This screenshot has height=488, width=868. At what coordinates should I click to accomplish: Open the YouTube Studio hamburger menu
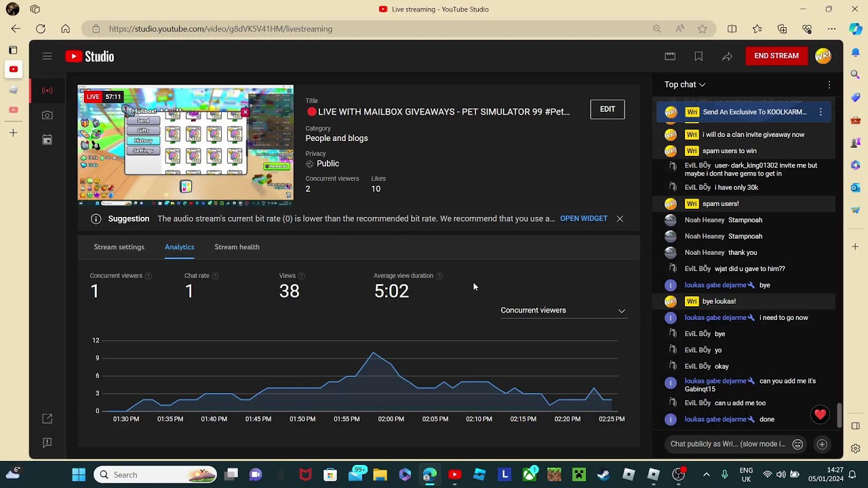click(x=47, y=56)
